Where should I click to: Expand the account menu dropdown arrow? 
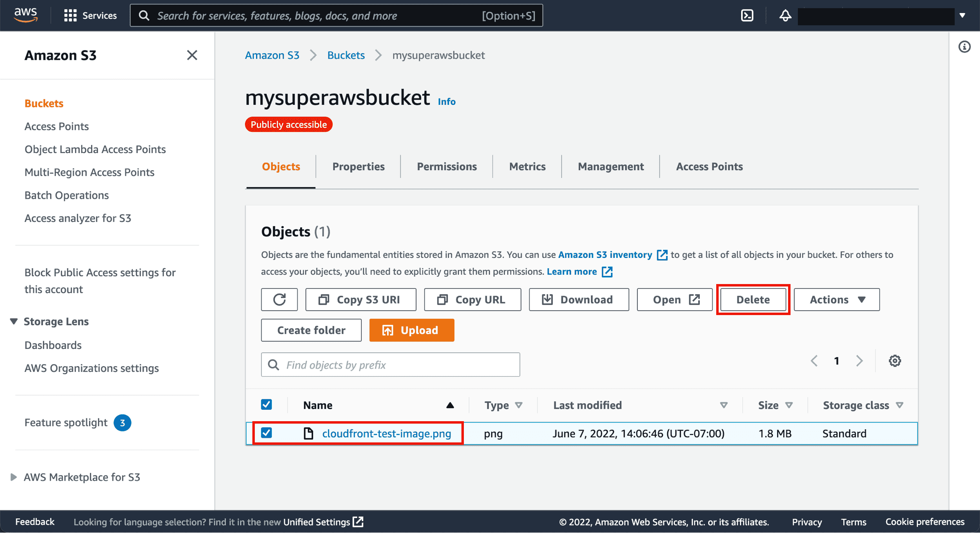tap(962, 16)
